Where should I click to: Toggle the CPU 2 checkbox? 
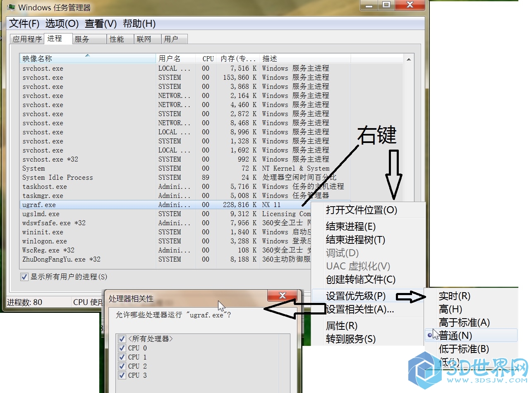tap(122, 366)
